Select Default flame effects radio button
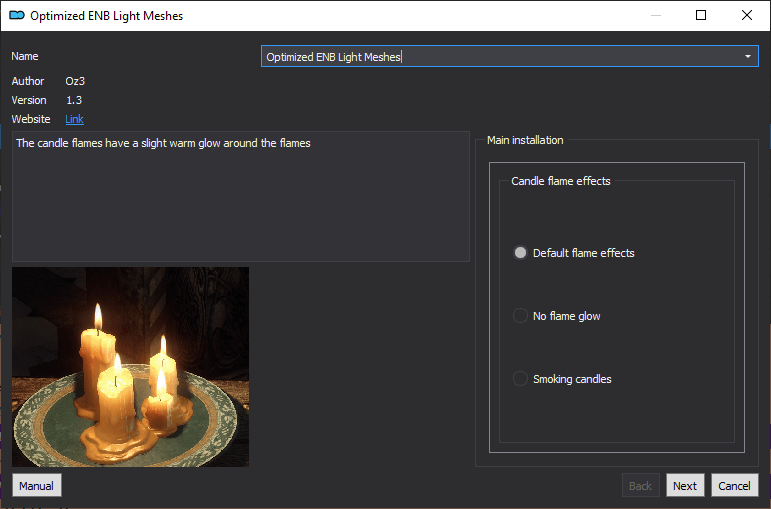 pos(520,253)
